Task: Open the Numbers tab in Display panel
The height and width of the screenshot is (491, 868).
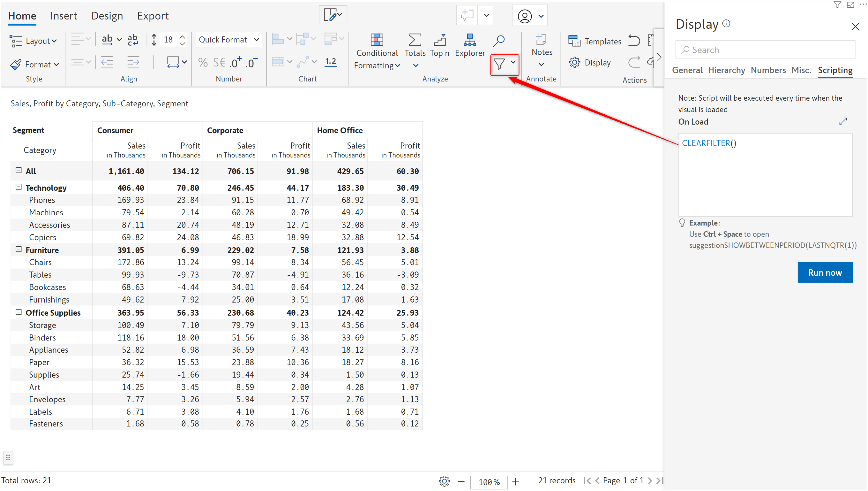Action: tap(768, 70)
